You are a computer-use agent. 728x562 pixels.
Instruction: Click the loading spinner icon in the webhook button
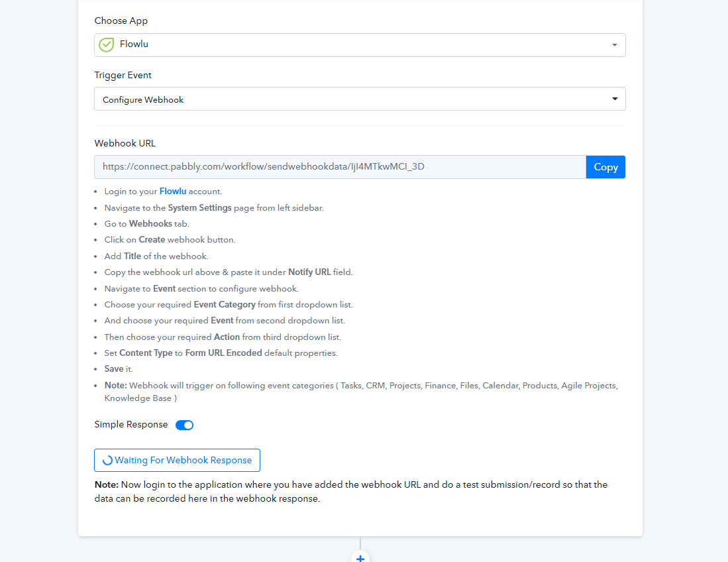[x=107, y=460]
